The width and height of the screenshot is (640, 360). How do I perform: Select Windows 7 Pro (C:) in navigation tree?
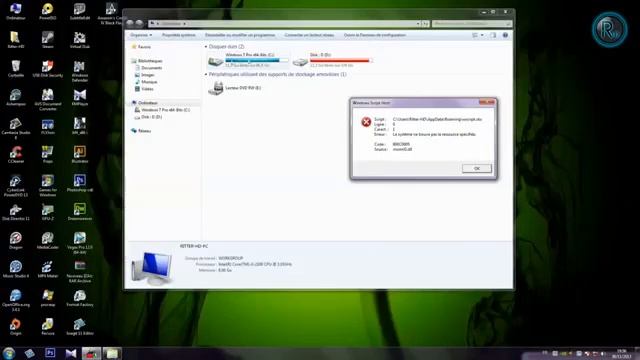[x=162, y=110]
